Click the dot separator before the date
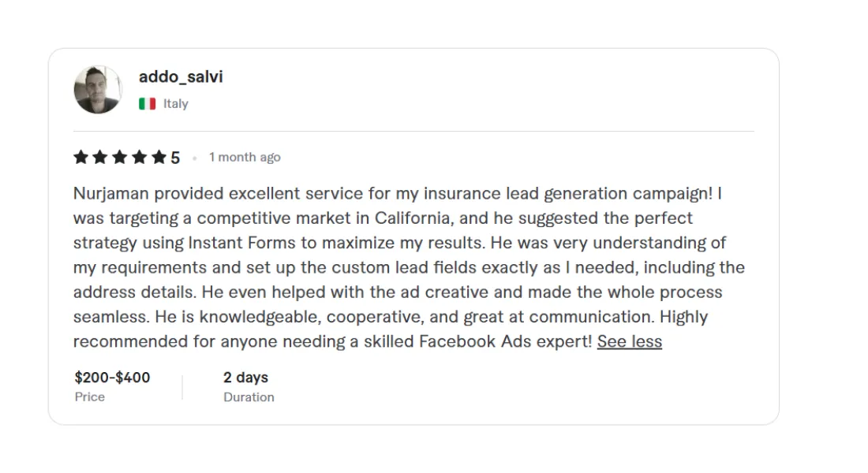 pyautogui.click(x=194, y=158)
